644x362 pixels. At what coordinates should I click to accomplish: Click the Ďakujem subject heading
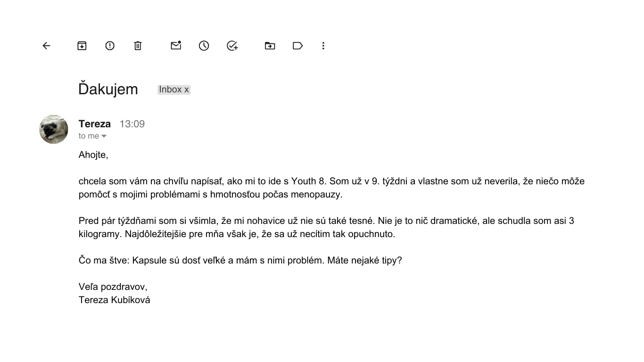108,89
